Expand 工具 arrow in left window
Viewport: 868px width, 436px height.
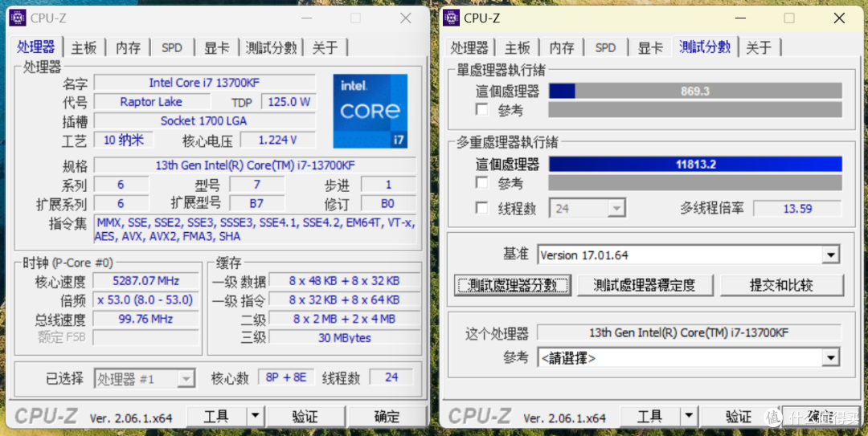pyautogui.click(x=256, y=416)
